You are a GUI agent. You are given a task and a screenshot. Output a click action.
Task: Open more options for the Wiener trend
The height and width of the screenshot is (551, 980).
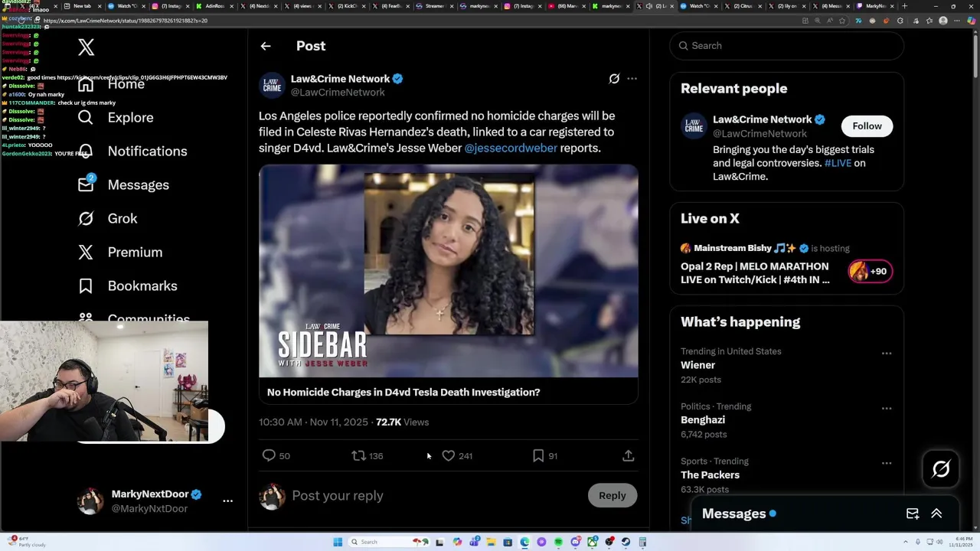[887, 354]
